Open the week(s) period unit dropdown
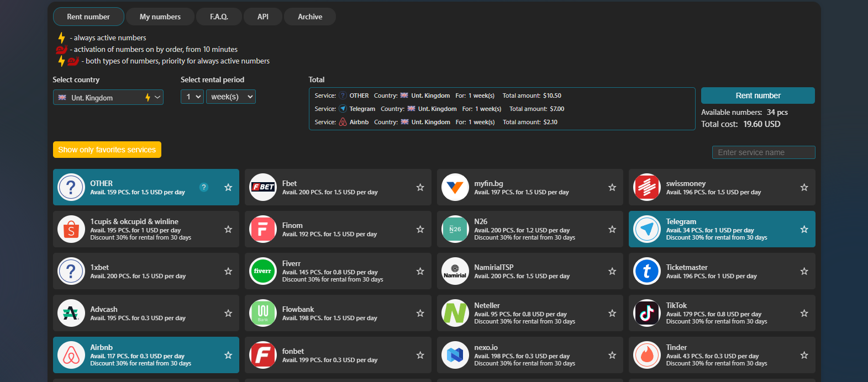Image resolution: width=868 pixels, height=382 pixels. coord(231,97)
